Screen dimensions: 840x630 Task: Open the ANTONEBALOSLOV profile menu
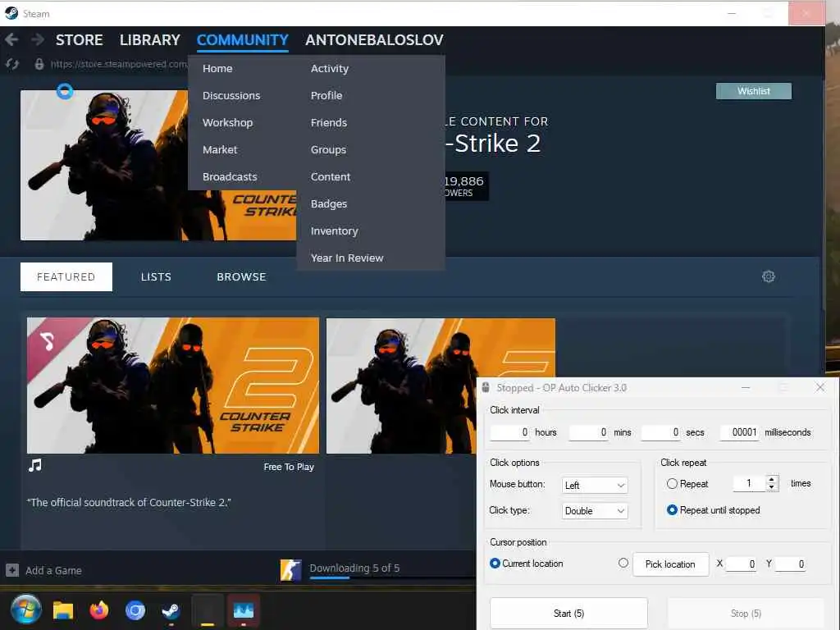coord(374,39)
